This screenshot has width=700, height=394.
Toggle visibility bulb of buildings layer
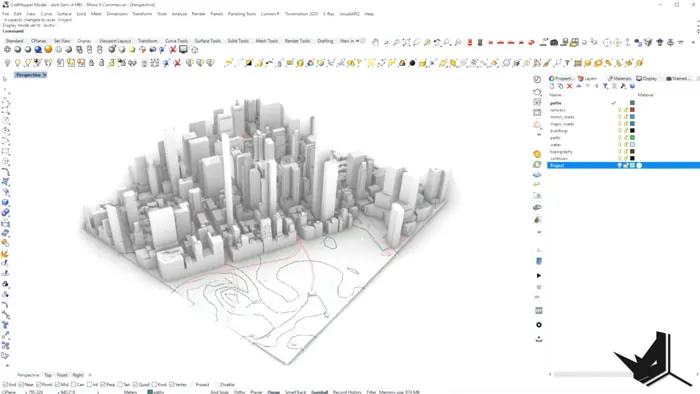click(619, 131)
